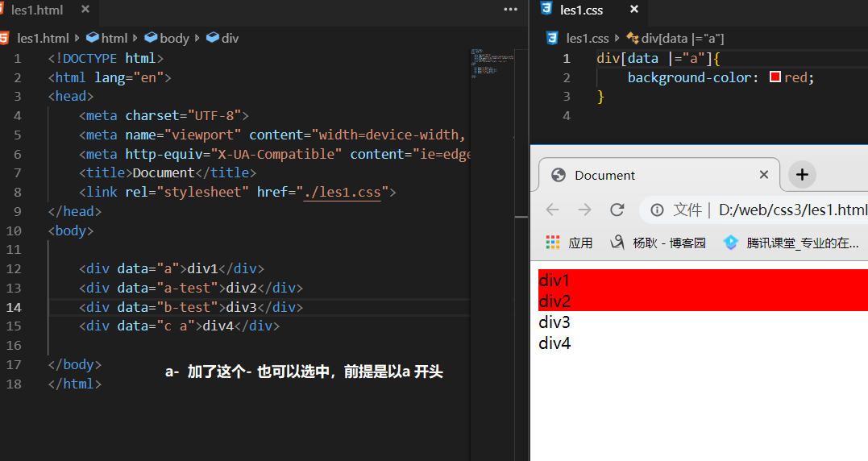868x461 pixels.
Task: Click the div[data |="a"] breadcrumb selector
Action: tap(675, 38)
